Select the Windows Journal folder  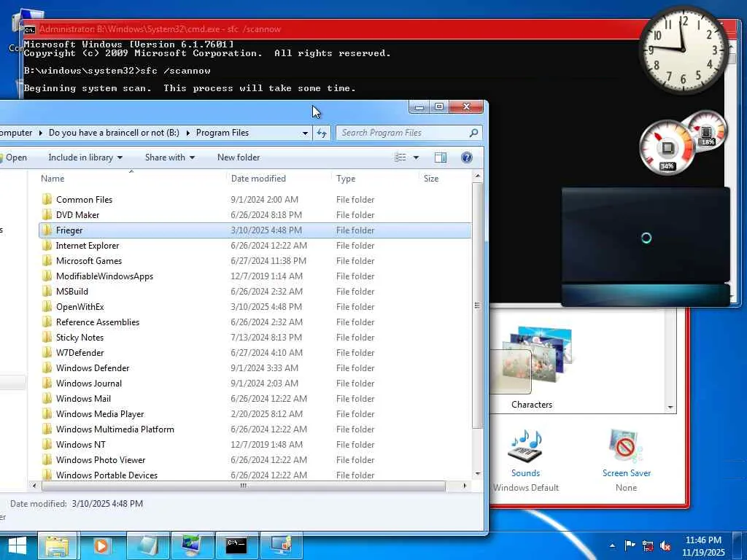point(255,384)
